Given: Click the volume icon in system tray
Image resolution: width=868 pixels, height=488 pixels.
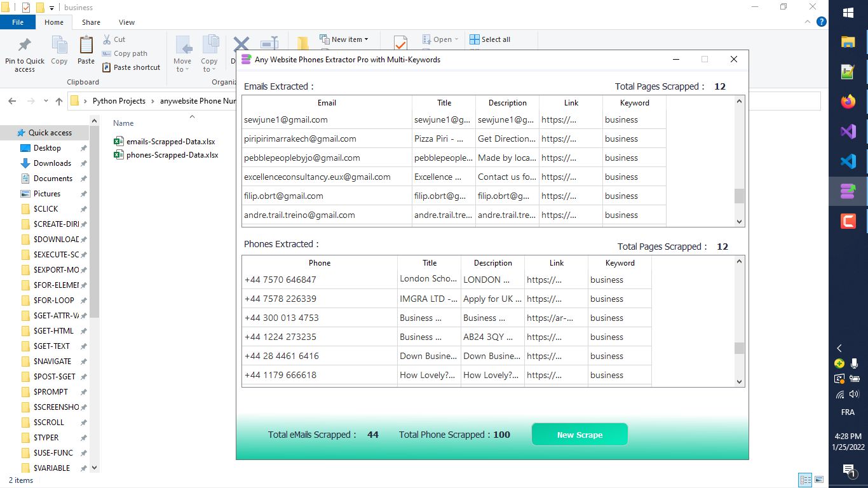Looking at the screenshot, I should [855, 395].
